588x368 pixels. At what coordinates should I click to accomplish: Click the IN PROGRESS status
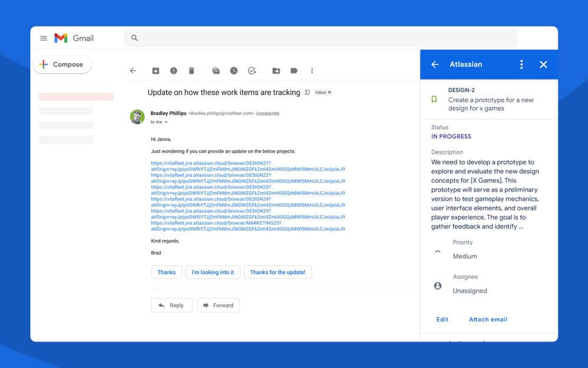pyautogui.click(x=451, y=136)
